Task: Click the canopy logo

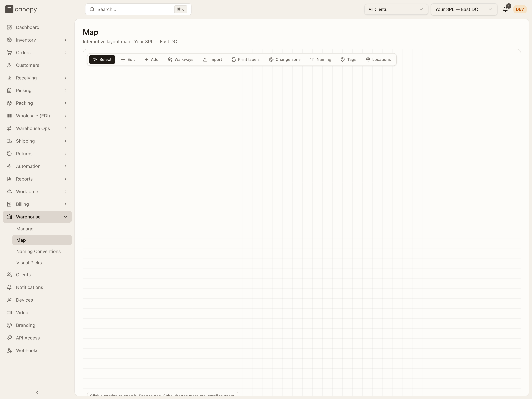Action: (21, 9)
